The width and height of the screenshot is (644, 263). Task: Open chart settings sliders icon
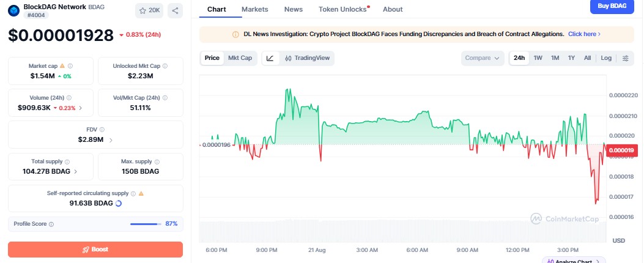point(625,58)
